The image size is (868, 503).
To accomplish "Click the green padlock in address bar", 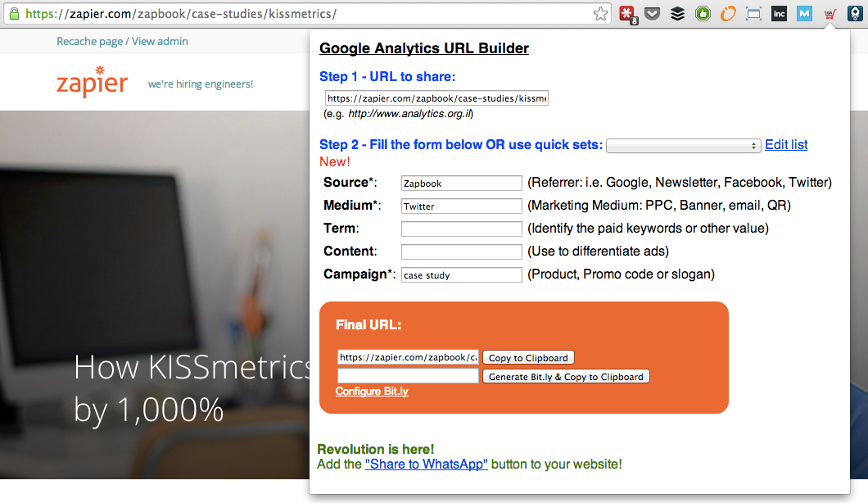I will click(15, 14).
